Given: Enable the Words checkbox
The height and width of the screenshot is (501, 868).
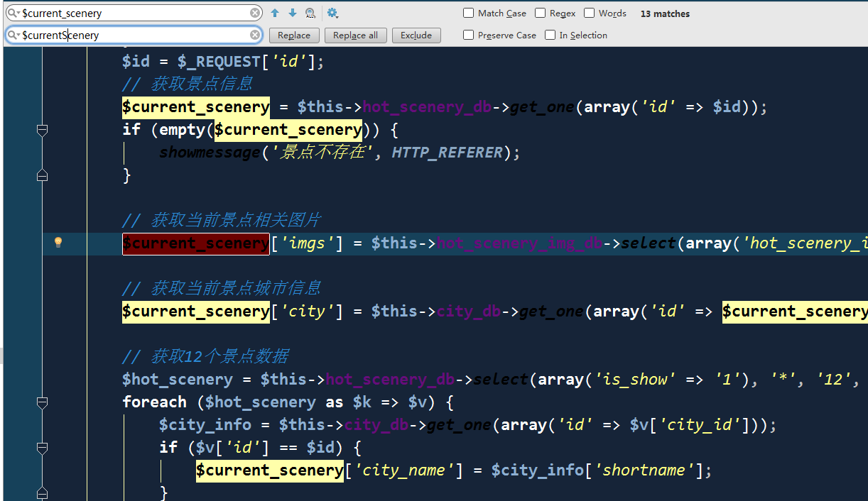Looking at the screenshot, I should [x=589, y=13].
